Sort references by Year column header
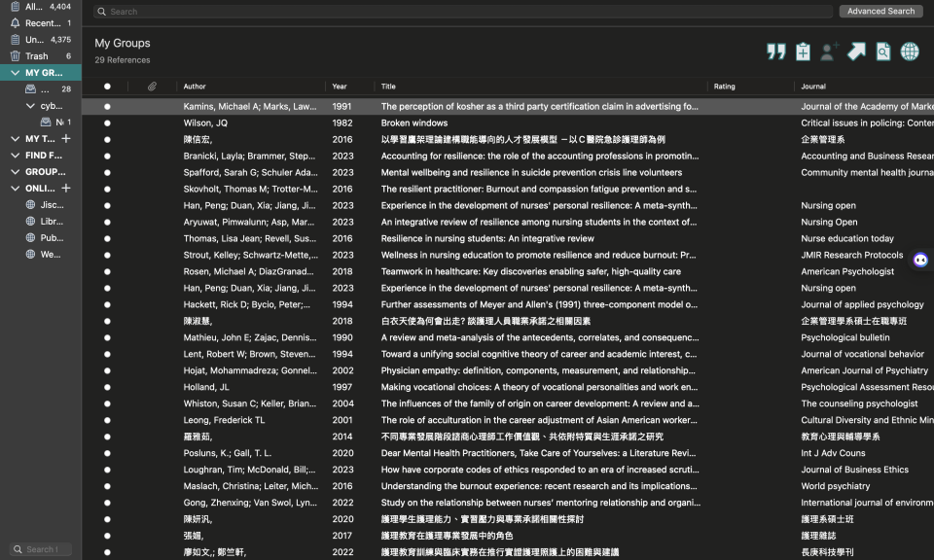Viewport: 934px width, 560px height. click(x=340, y=87)
